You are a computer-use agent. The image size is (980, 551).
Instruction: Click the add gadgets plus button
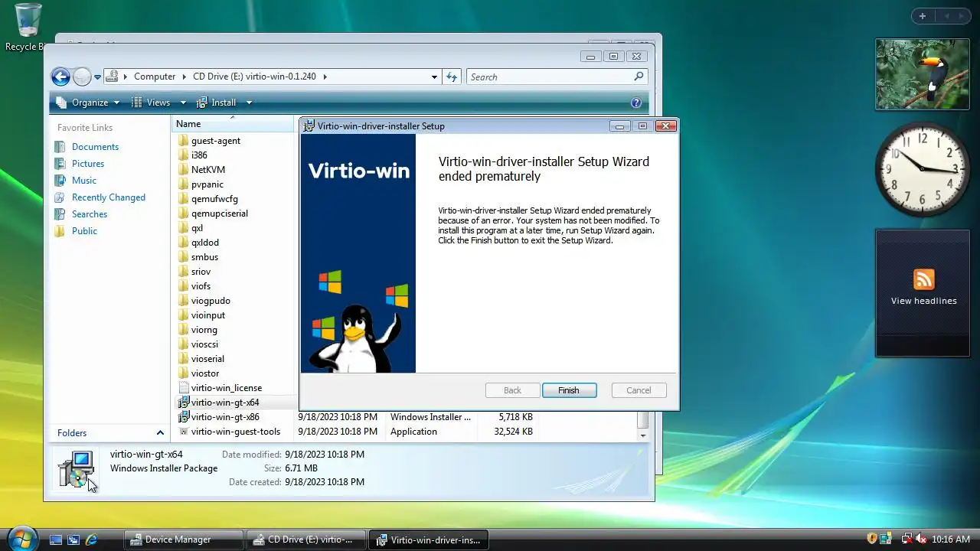tap(923, 16)
